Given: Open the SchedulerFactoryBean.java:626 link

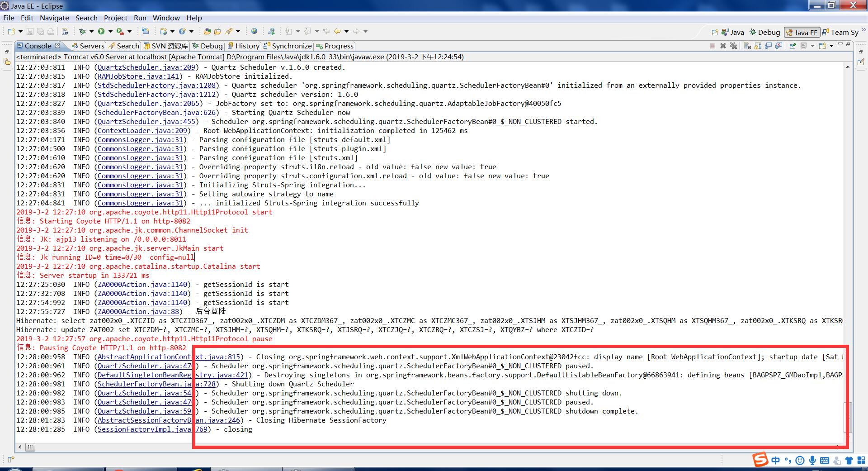Looking at the screenshot, I should [x=156, y=112].
